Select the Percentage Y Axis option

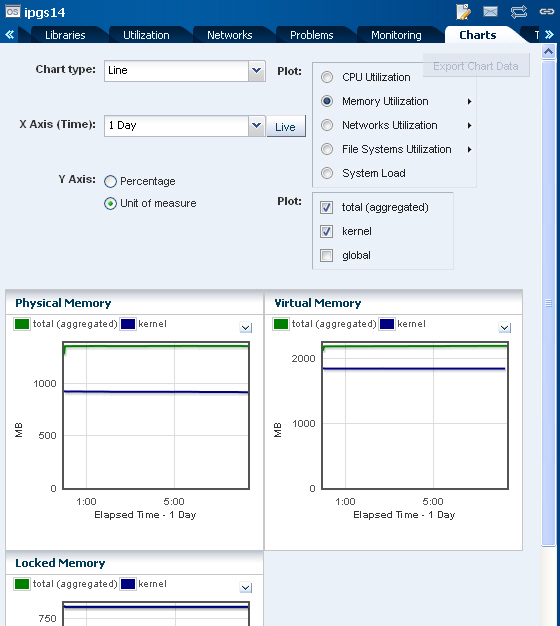point(111,182)
